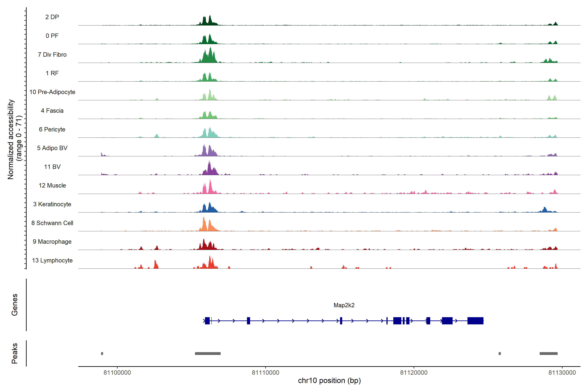Click the 8 Schwann Cell label
The height and width of the screenshot is (392, 588).
[52, 223]
